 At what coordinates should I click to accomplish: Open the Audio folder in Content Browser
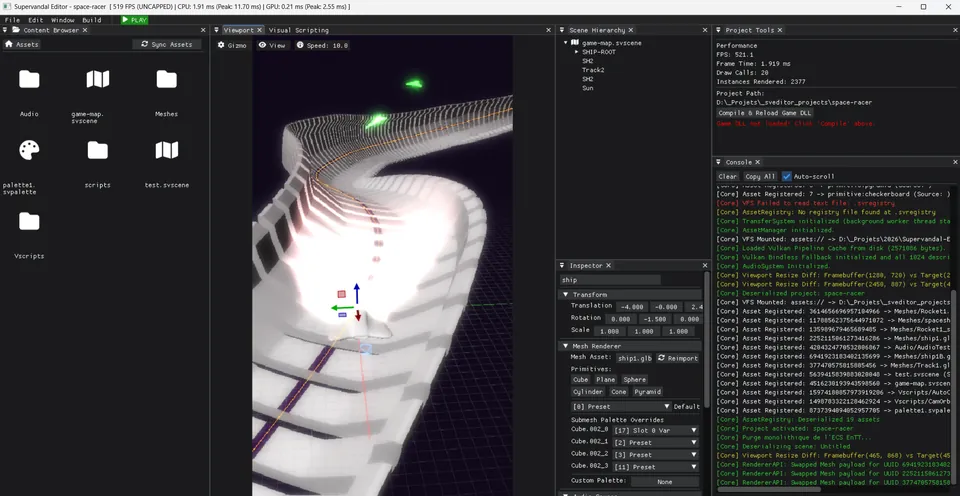point(29,80)
